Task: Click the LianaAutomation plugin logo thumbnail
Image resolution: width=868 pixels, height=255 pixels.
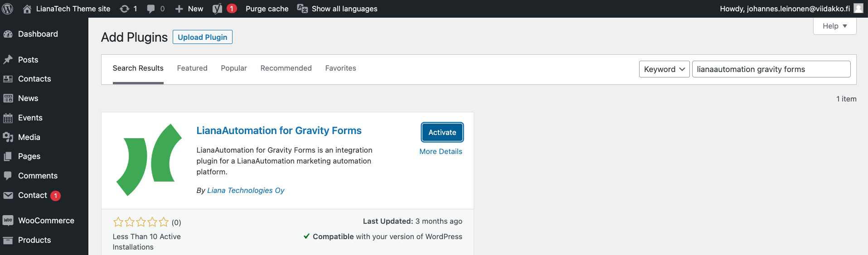Action: click(x=149, y=160)
